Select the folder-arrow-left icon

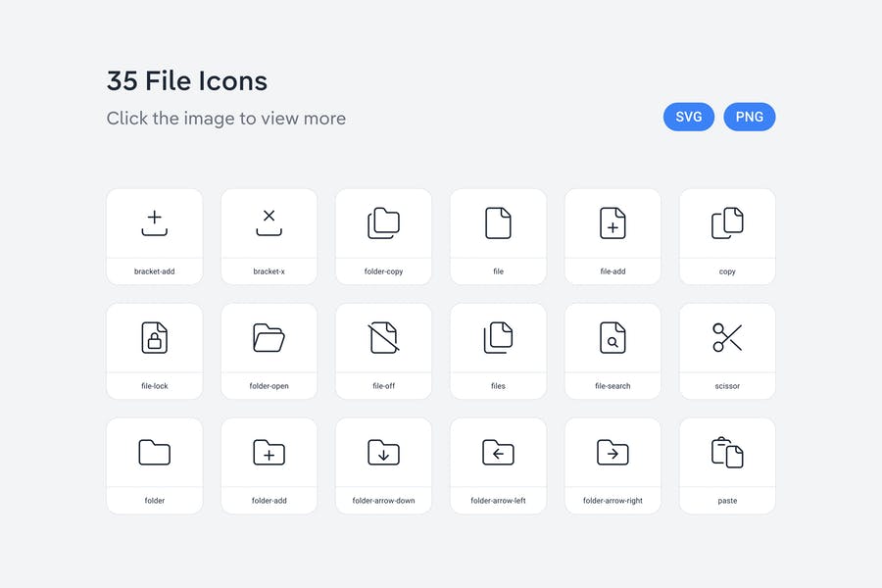click(x=498, y=452)
